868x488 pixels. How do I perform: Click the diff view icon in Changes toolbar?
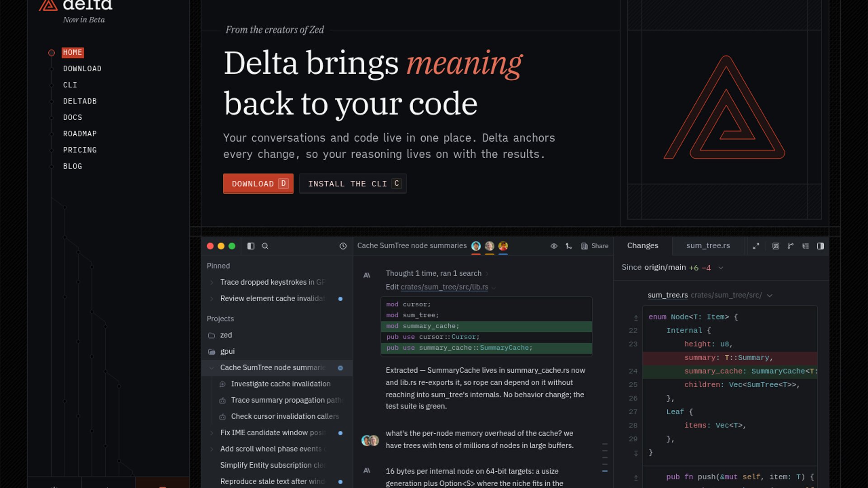776,246
